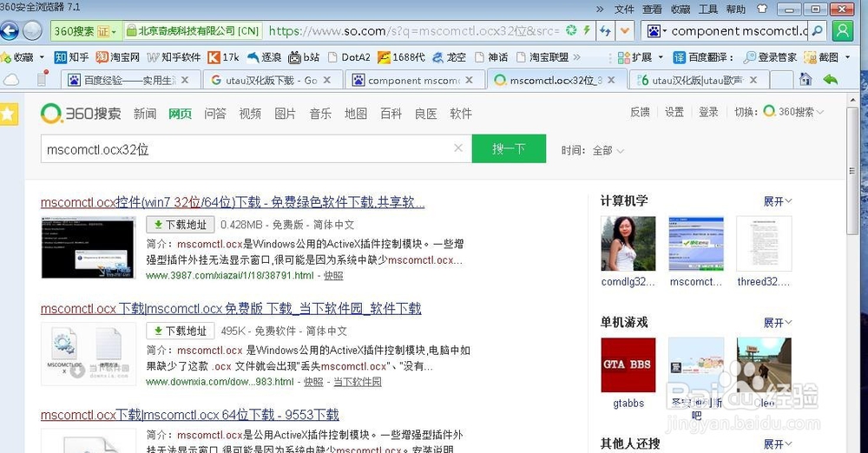Switch to the 百度经验 tab
The width and height of the screenshot is (868, 453).
point(128,81)
